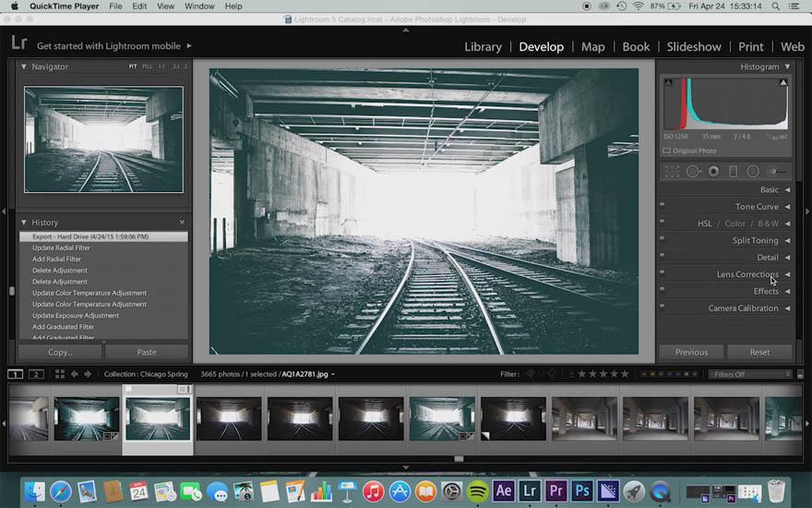Viewport: 812px width, 508px height.
Task: Open Premiere Pro from the Dock
Action: point(555,490)
